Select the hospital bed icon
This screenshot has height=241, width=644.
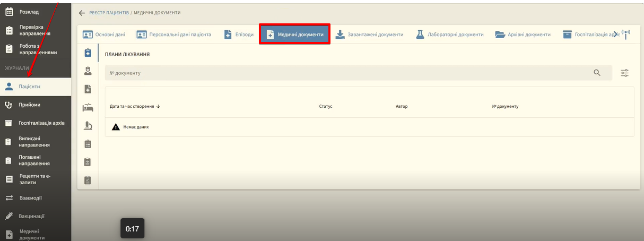coord(88,107)
